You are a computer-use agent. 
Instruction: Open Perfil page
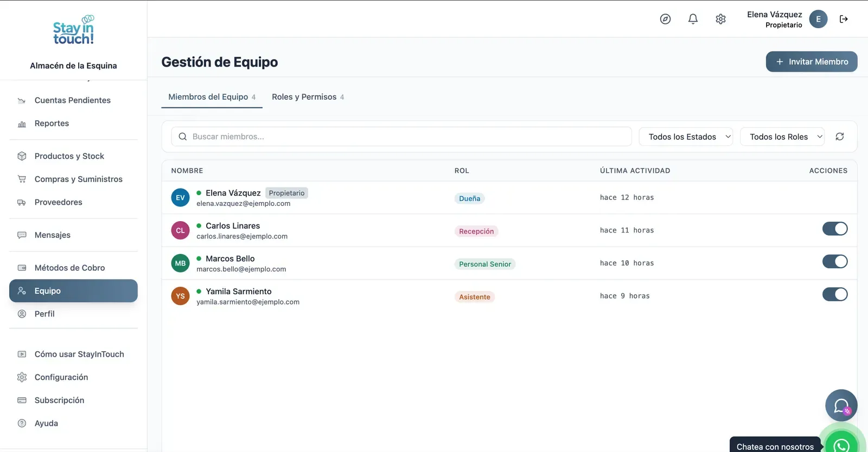click(x=73, y=314)
